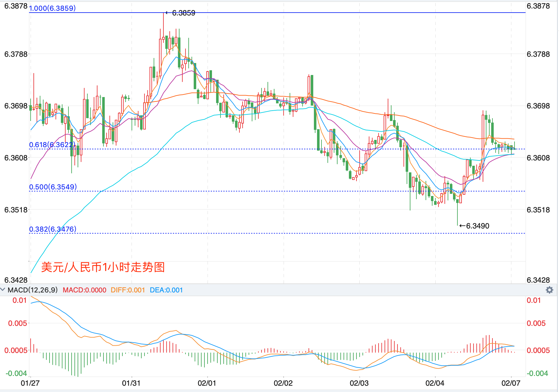Click the 6.3490 low price arrow marker
Viewport: 559px width, 392px height.
click(474, 226)
